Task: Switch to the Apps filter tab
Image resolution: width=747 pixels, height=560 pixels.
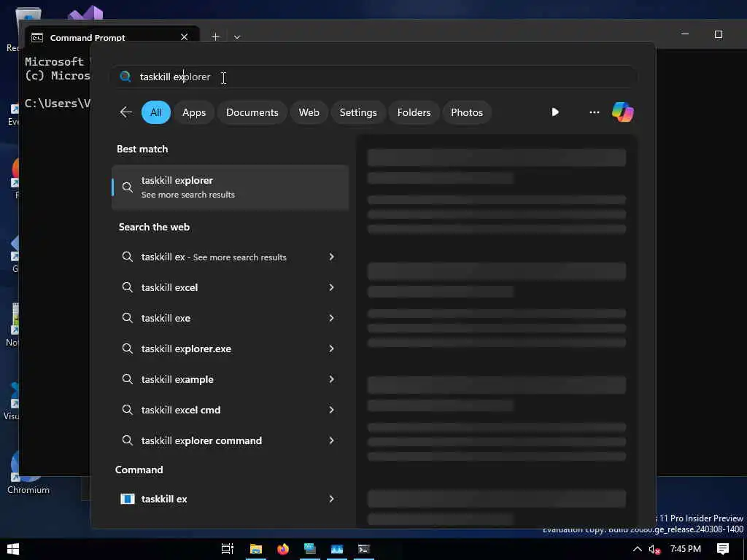Action: tap(194, 112)
